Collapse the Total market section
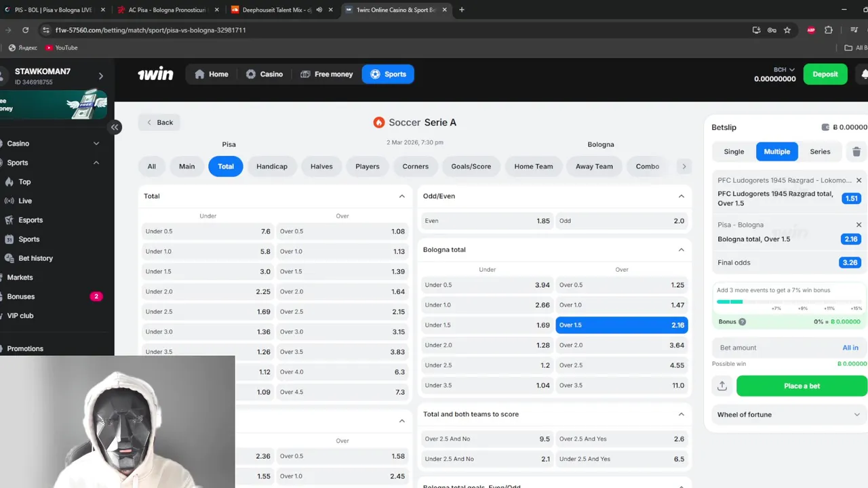Viewport: 868px width, 488px height. [x=401, y=196]
